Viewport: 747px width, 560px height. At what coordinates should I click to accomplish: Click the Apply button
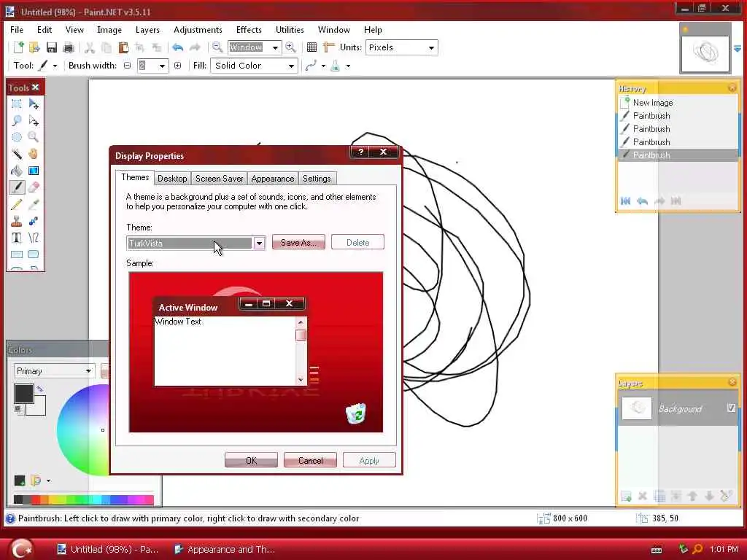click(369, 460)
